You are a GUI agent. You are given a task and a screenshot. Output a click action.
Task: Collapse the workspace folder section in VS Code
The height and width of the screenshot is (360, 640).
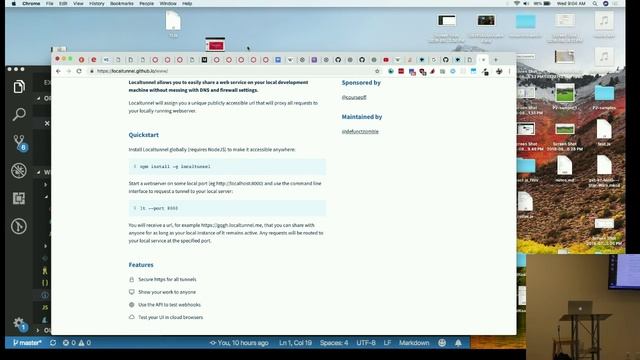pos(39,172)
